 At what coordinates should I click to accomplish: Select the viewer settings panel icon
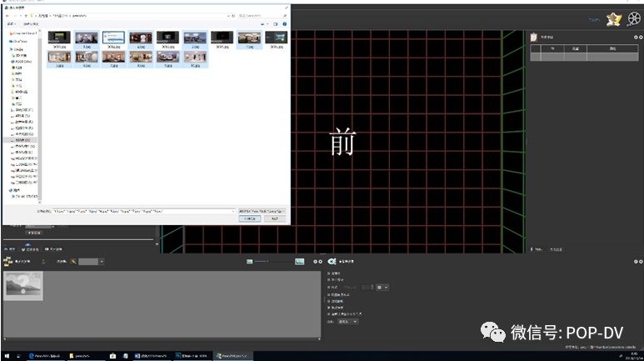click(332, 262)
